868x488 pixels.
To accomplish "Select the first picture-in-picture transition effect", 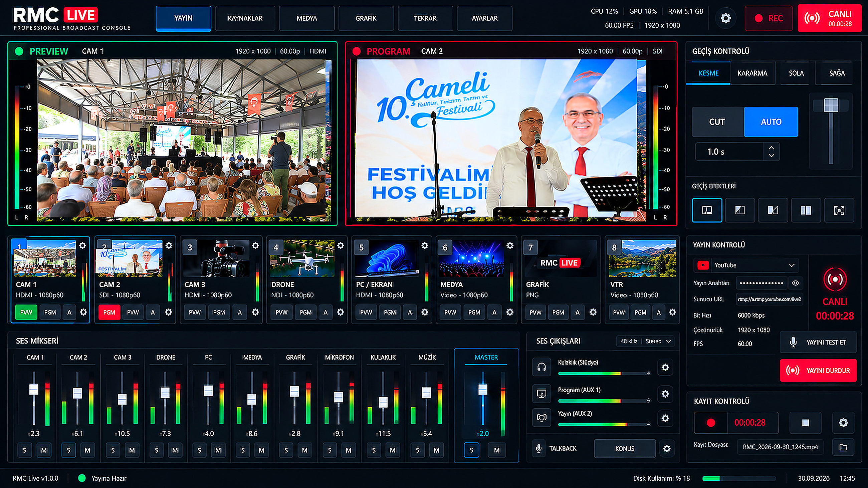I will [707, 210].
